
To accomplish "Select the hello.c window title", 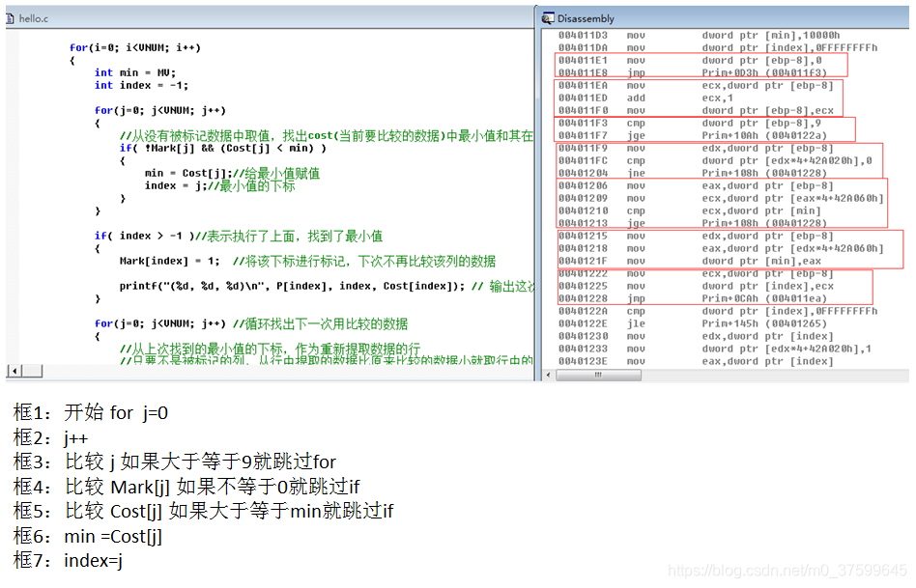I will pos(33,18).
